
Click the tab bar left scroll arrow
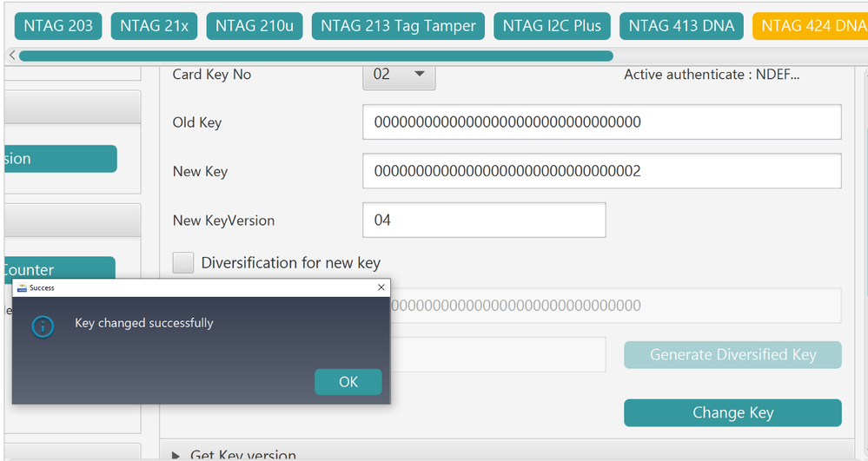pyautogui.click(x=12, y=56)
